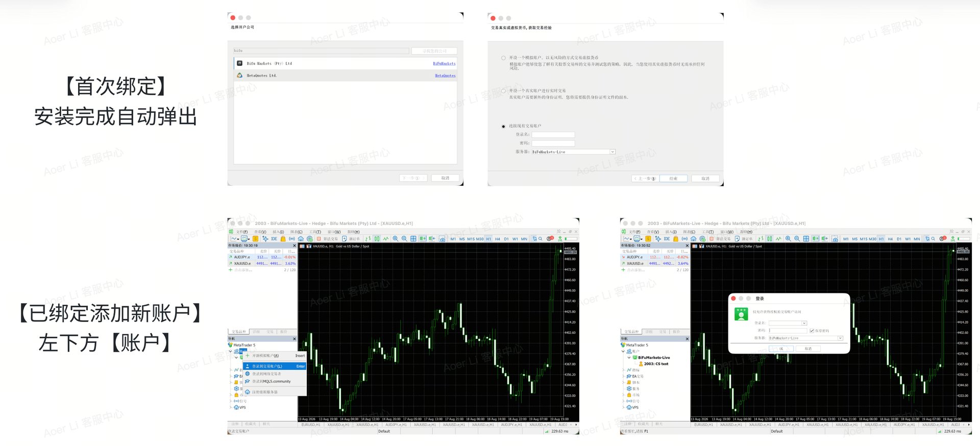Viewport: 980px width, 446px height.
Task: Choose 登录到交易账户(L) in the context menu
Action: point(275,366)
